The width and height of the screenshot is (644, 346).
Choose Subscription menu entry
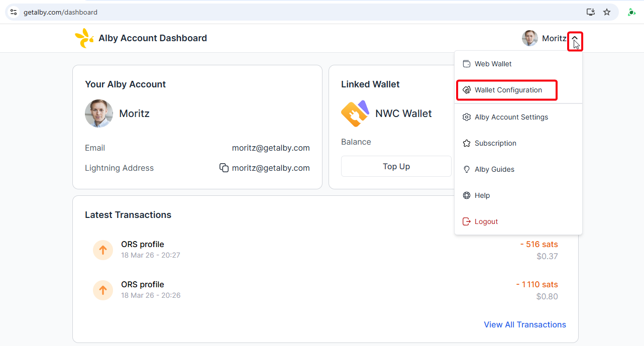tap(495, 143)
